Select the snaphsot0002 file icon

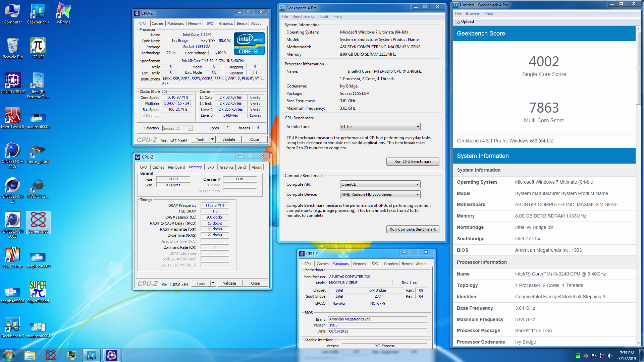click(x=38, y=121)
